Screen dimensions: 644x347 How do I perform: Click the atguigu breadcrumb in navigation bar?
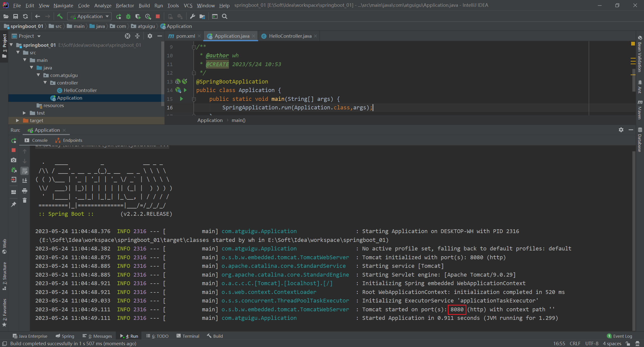coord(143,26)
